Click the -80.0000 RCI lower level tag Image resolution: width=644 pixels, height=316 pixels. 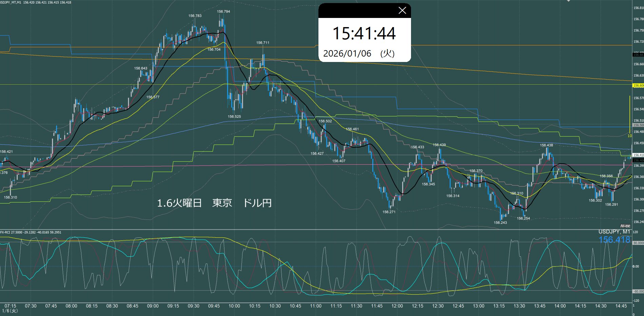(x=638, y=291)
